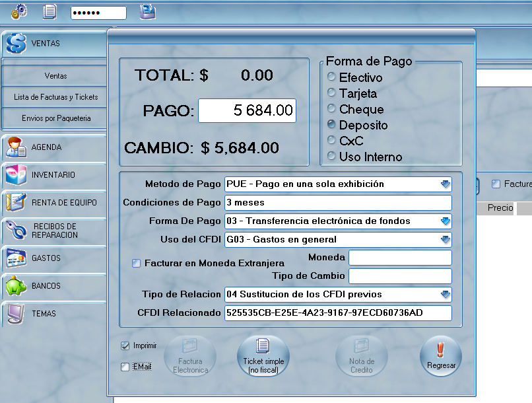Click the CFDI Relacionado field
This screenshot has height=403, width=532.
tap(338, 313)
